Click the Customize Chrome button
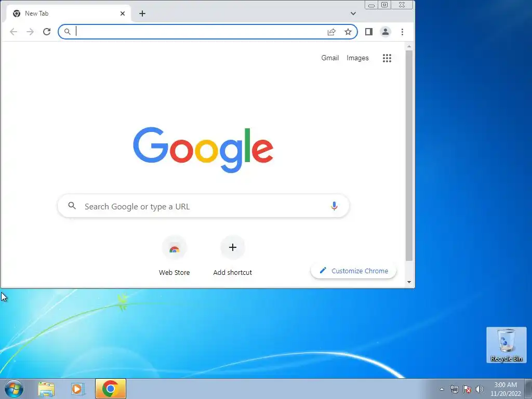The height and width of the screenshot is (399, 532). [353, 271]
